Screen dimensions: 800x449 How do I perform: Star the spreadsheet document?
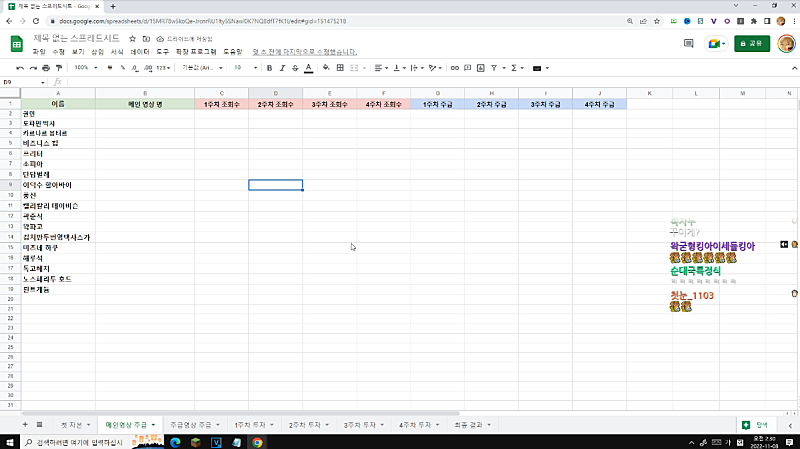133,39
